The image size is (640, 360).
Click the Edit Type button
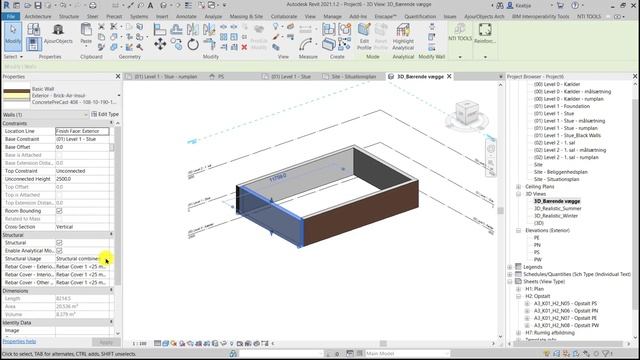(x=105, y=114)
